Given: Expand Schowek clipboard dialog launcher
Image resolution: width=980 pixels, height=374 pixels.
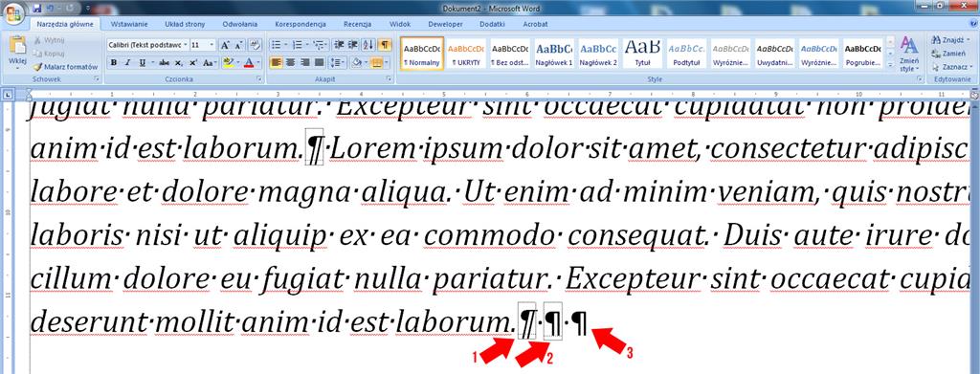Looking at the screenshot, I should 97,80.
